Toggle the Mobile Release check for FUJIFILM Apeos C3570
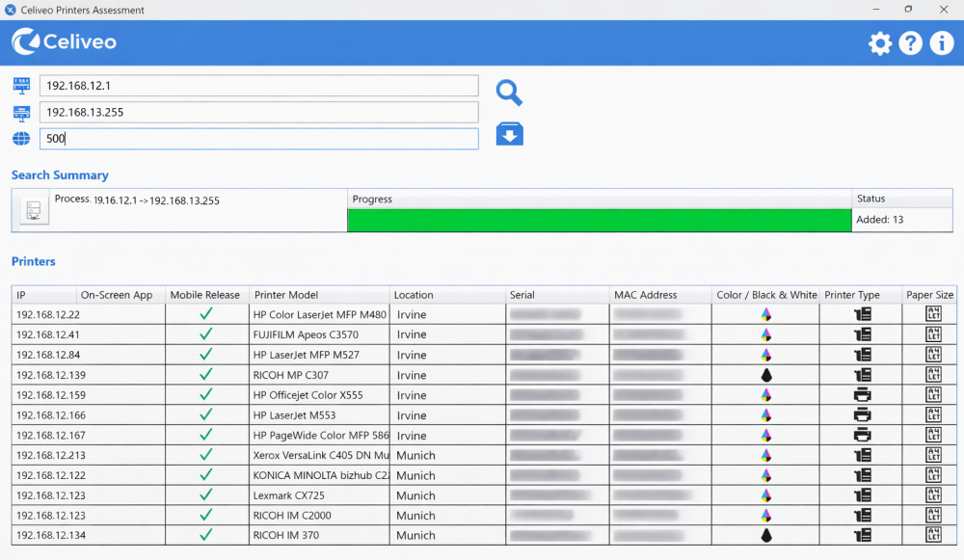 (x=206, y=333)
